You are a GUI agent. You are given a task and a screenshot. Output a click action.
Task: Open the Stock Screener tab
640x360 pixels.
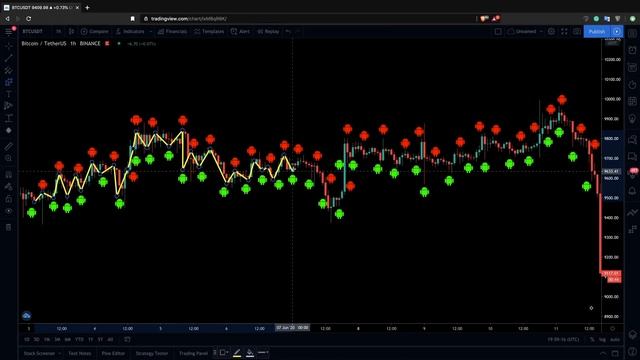coord(39,353)
